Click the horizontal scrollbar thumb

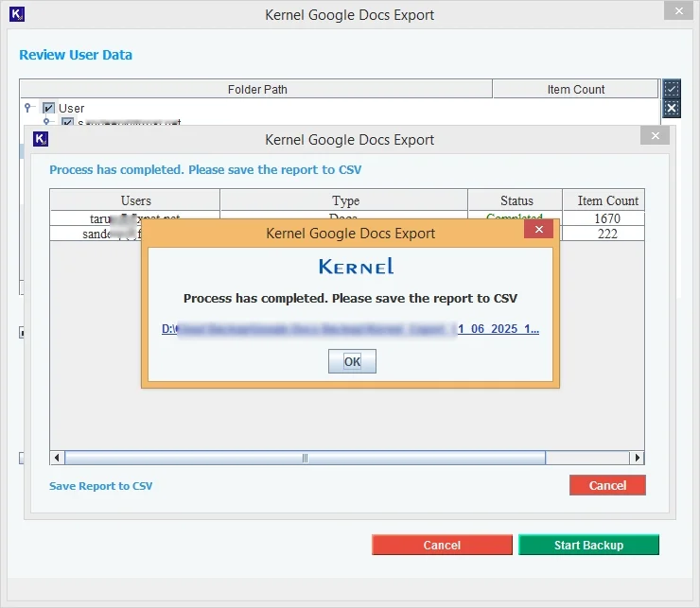coord(305,458)
